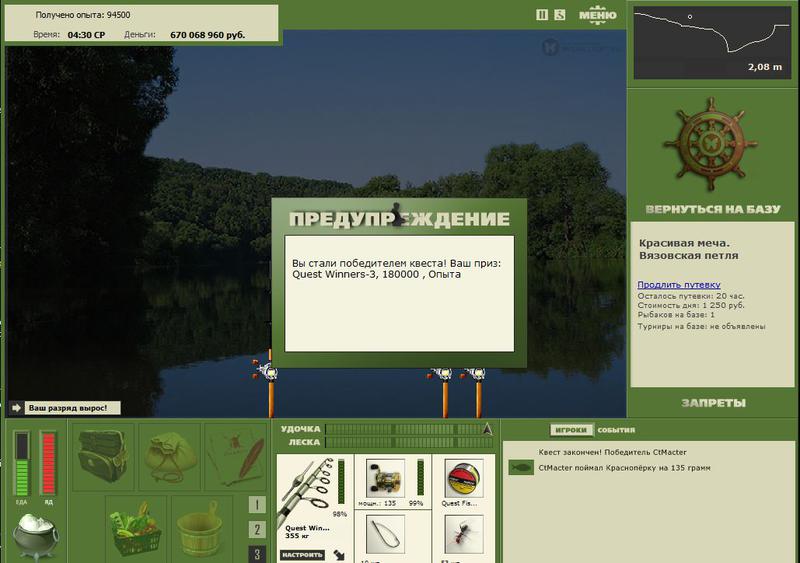Click the Деньги 670 068 960 руб. value
The image size is (800, 563).
(208, 35)
